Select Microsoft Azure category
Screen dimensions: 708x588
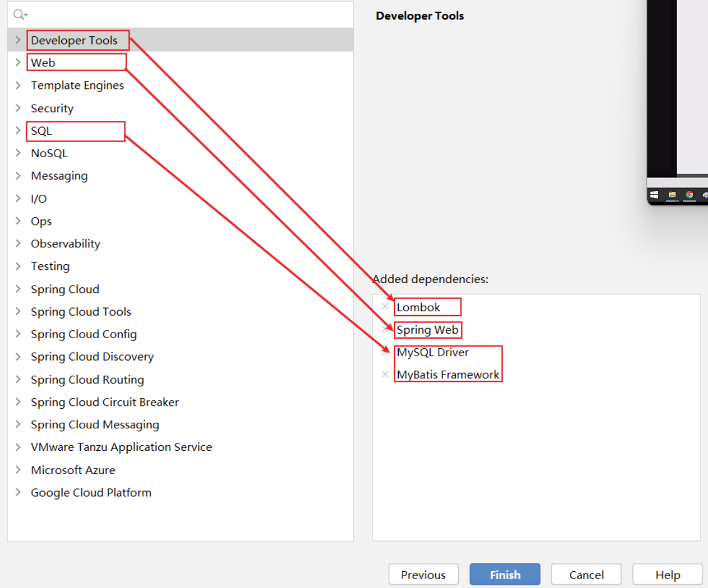coord(73,470)
